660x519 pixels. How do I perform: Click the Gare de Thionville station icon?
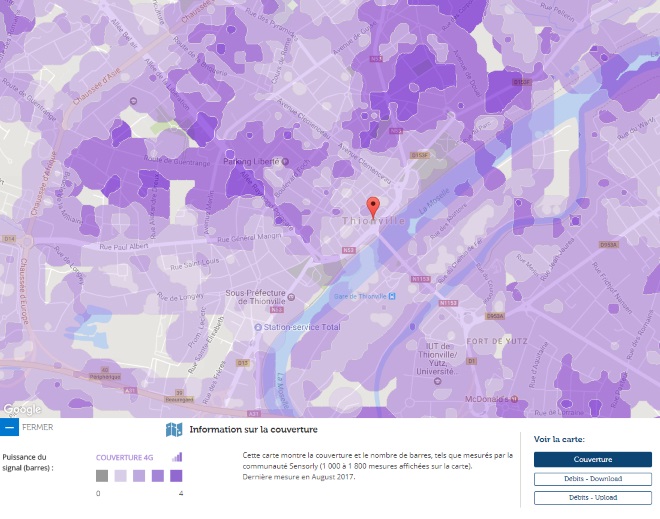click(392, 296)
